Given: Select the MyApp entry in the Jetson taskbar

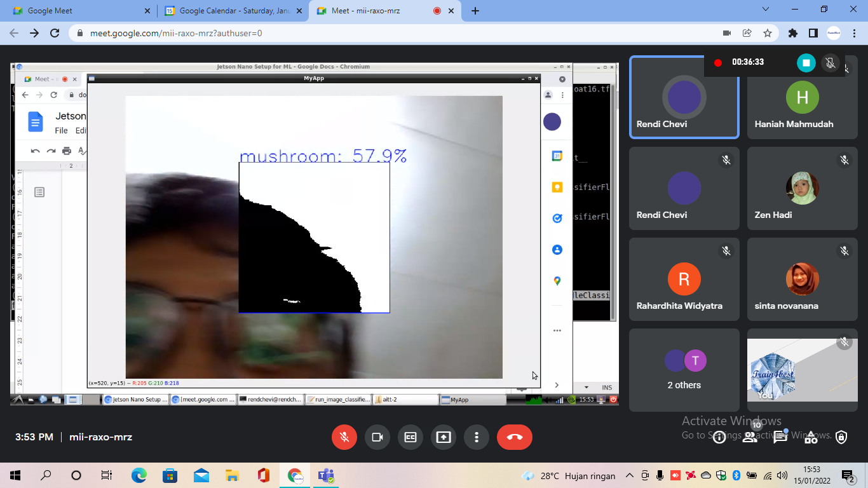Looking at the screenshot, I should tap(471, 400).
